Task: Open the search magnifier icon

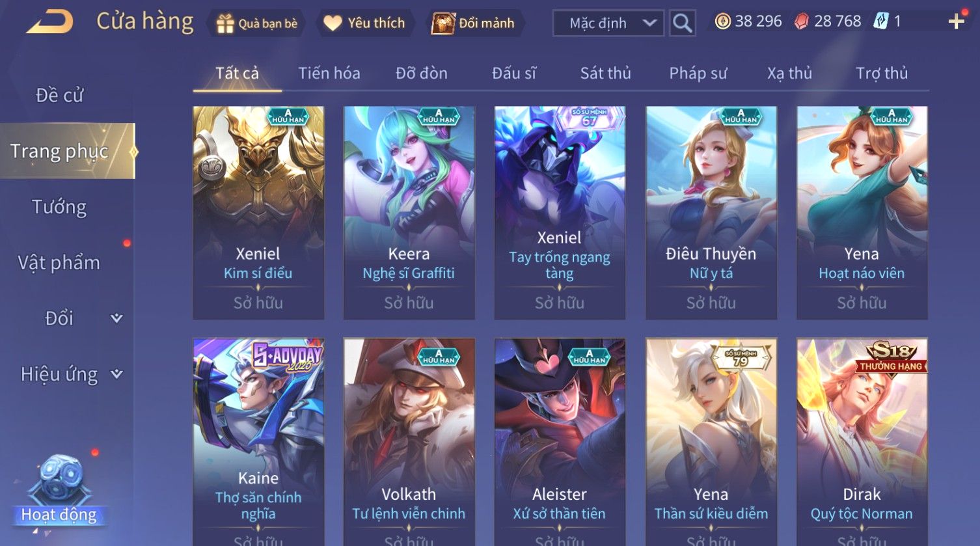Action: [x=682, y=23]
